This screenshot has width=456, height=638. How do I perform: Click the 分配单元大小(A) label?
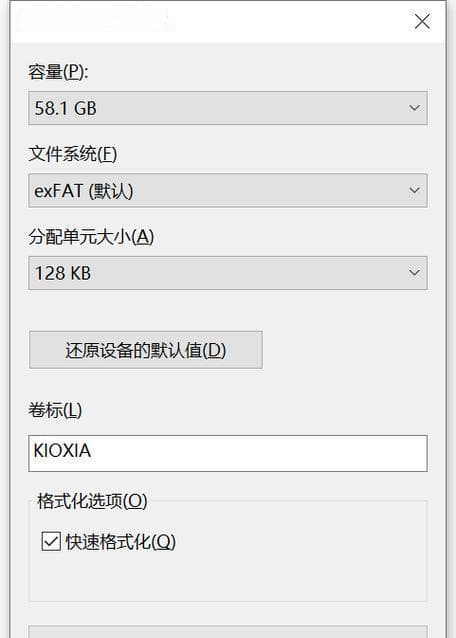click(91, 237)
